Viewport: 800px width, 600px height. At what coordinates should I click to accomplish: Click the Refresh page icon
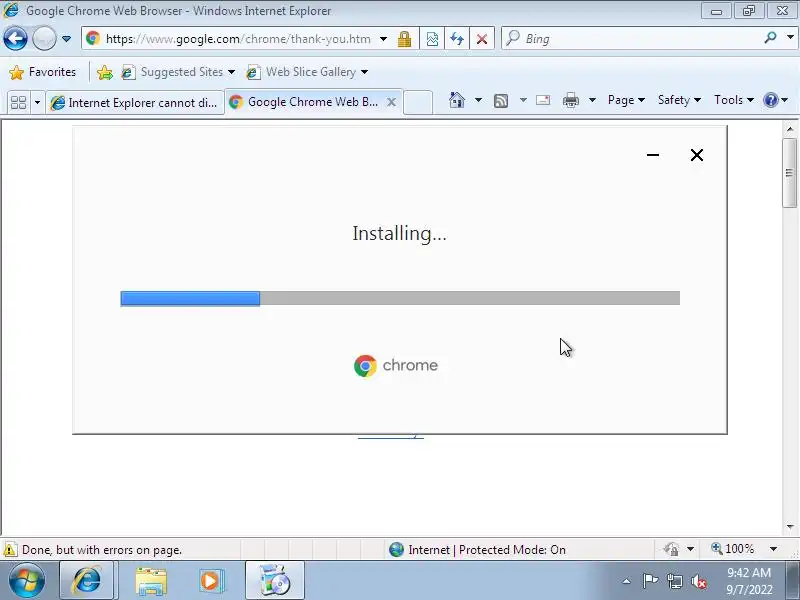coord(457,39)
